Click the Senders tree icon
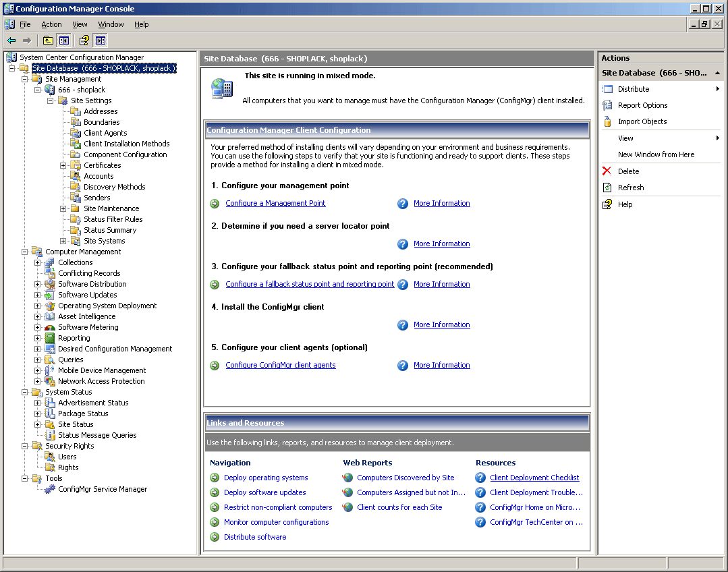Screen dimensions: 728x572 (75, 198)
